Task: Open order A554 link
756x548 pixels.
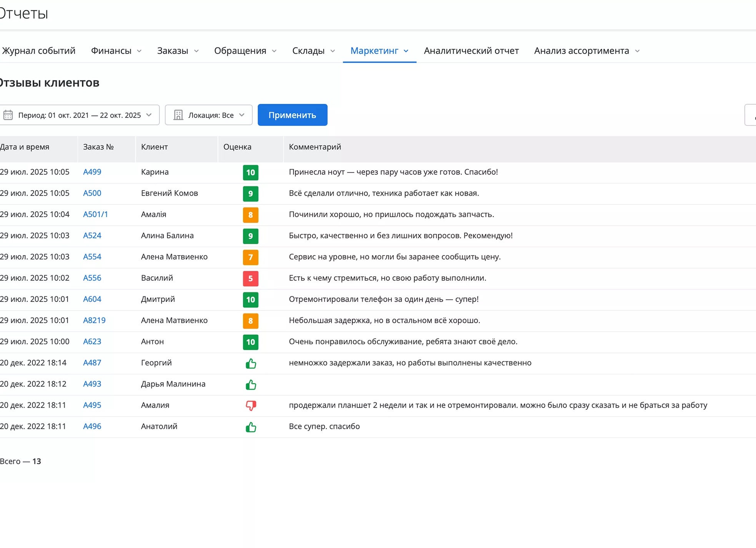Action: pos(92,256)
